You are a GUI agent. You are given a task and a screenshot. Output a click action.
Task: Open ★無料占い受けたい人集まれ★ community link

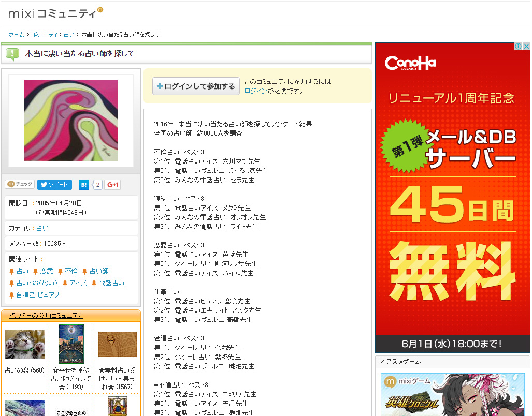117,379
